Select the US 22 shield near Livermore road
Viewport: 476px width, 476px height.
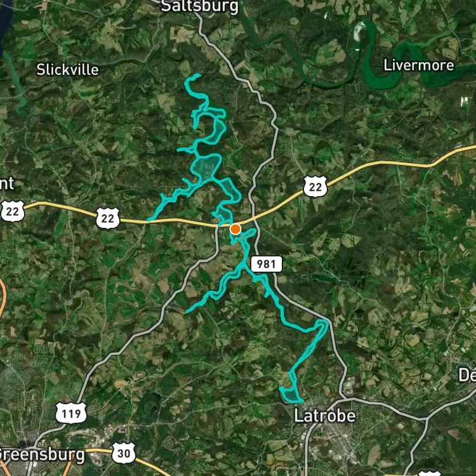(x=315, y=187)
